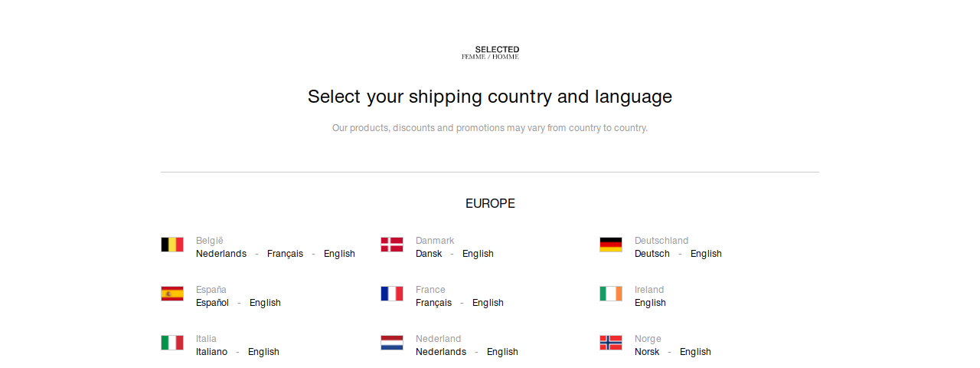Click the Norway flag icon
Screen dimensions: 980x368
[x=611, y=343]
